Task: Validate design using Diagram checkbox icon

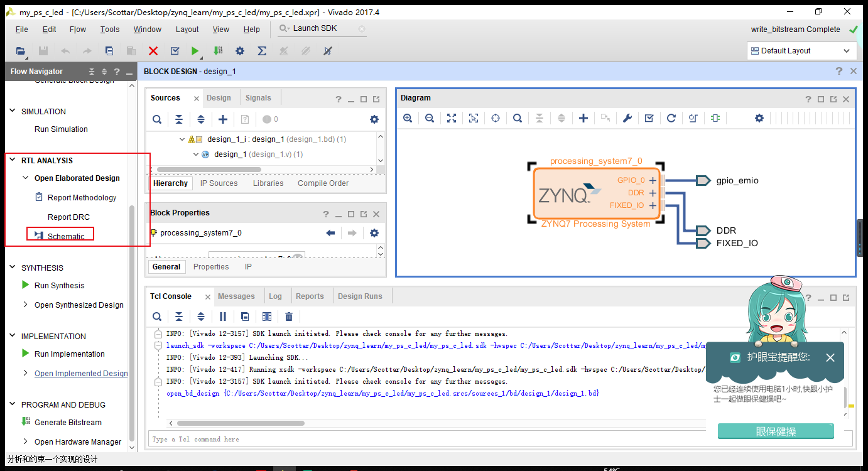Action: [649, 118]
